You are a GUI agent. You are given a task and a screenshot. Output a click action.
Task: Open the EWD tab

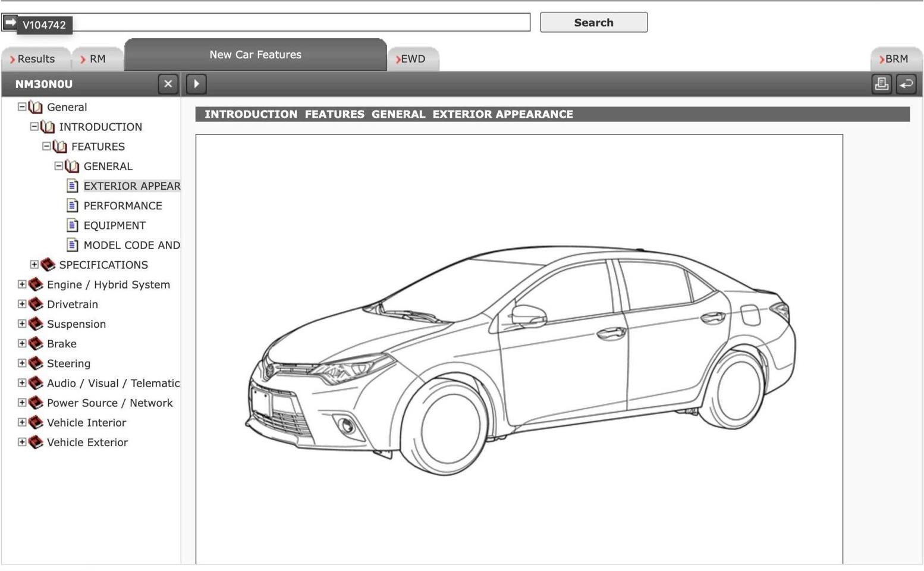[413, 59]
